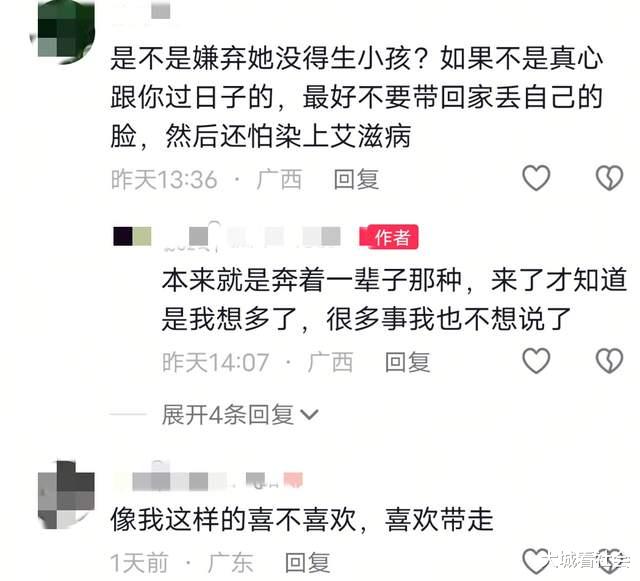Image resolution: width=640 pixels, height=581 pixels.
Task: Like the Guangdong comment posted 1天前
Action: [x=536, y=561]
